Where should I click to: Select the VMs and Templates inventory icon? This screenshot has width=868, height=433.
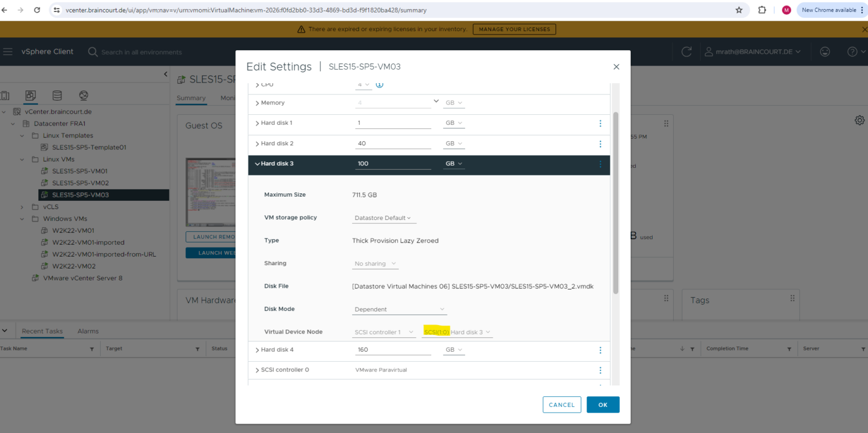pos(30,95)
